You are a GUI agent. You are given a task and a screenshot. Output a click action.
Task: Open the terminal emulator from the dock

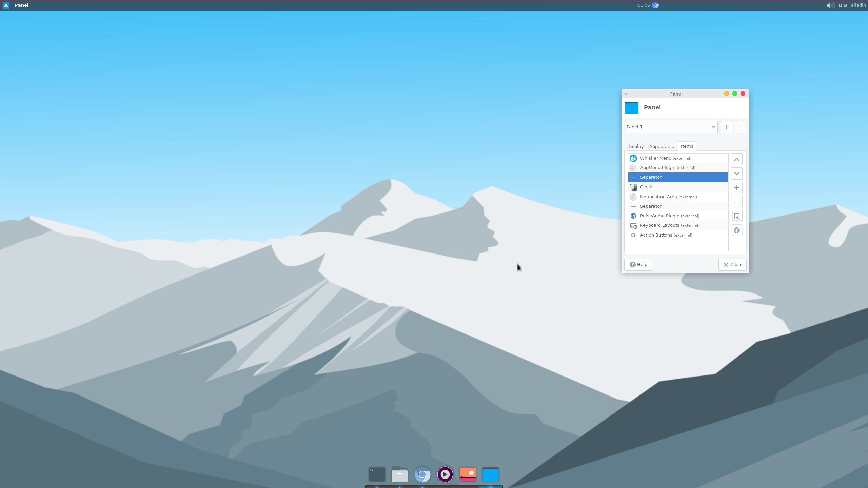tap(377, 474)
